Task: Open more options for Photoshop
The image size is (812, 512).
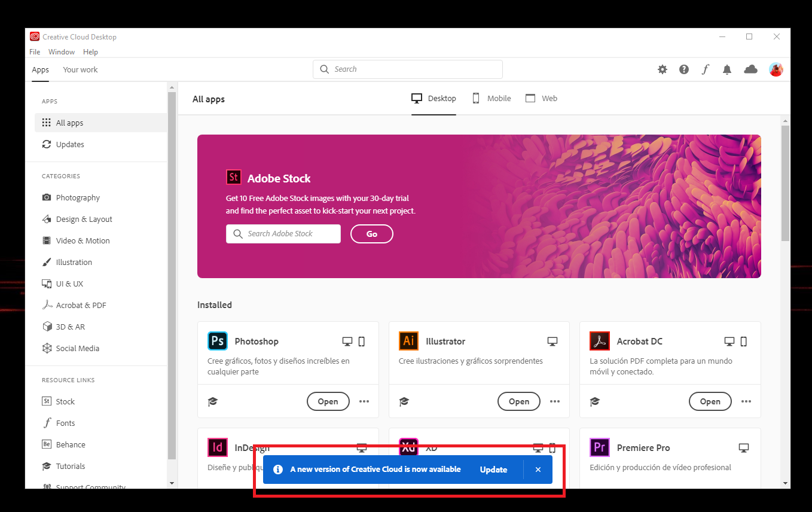Action: click(364, 401)
